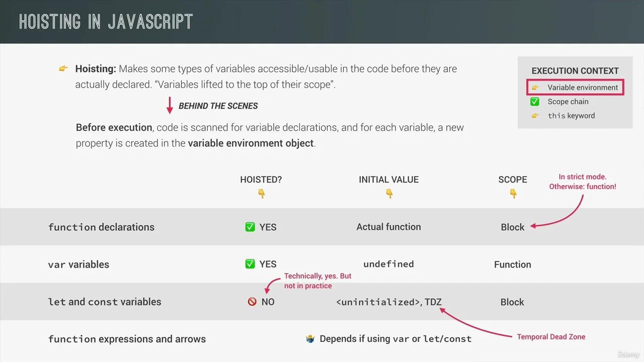Viewport: 644px width, 362px height.
Task: Click the pointing hand beside the Hoisting definition
Action: point(63,68)
